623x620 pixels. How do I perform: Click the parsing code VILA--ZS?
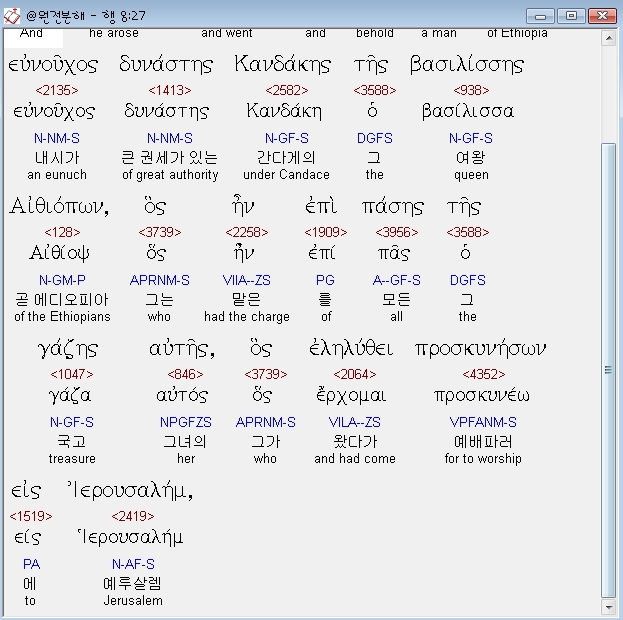[354, 422]
